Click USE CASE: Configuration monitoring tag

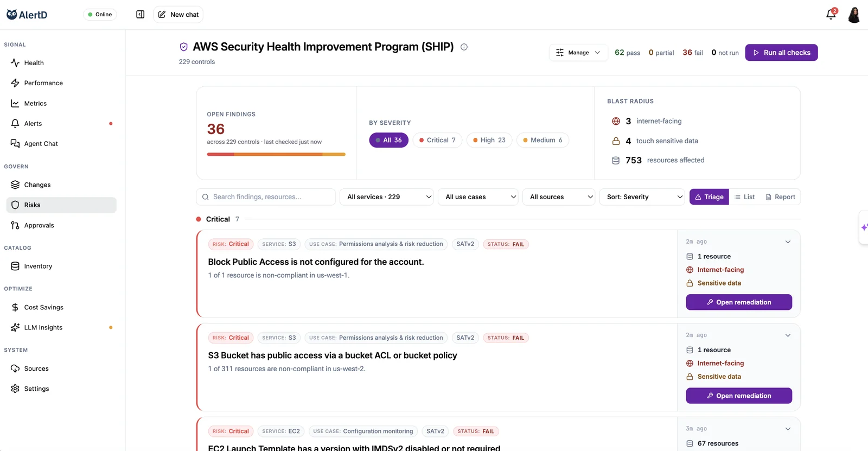click(363, 431)
